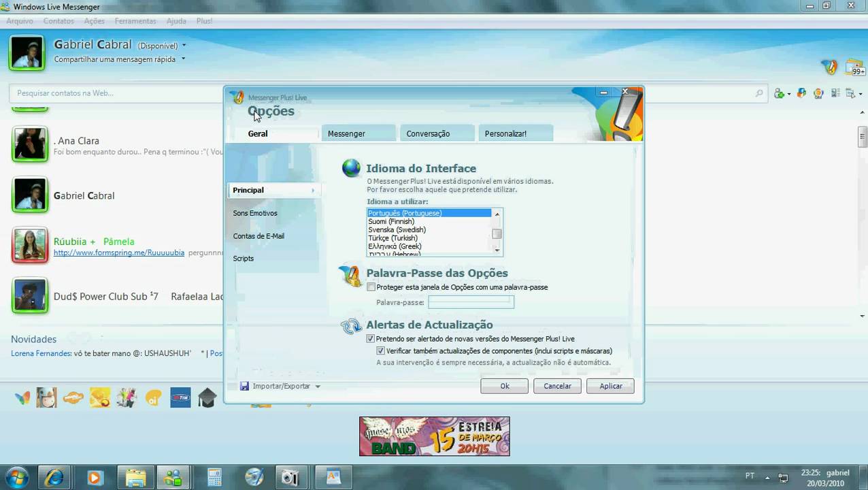Uncheck alerts for new Messenger Plus versions
The image size is (868, 490).
(x=371, y=339)
